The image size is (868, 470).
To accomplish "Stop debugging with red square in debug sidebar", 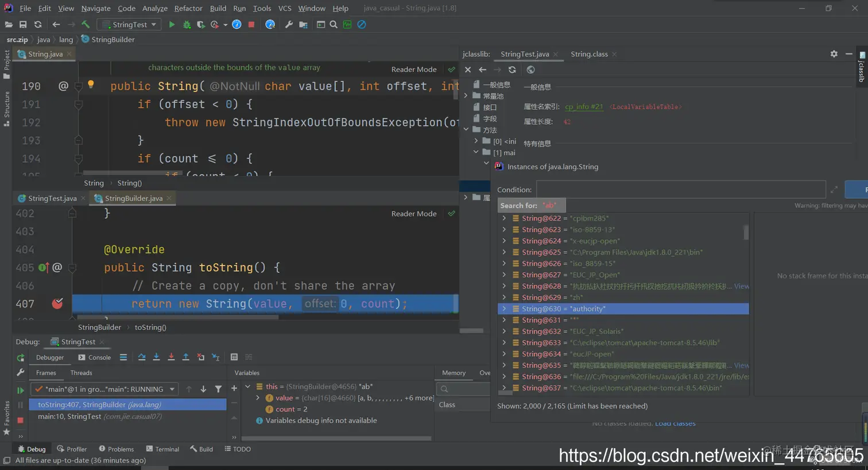I will pyautogui.click(x=21, y=420).
